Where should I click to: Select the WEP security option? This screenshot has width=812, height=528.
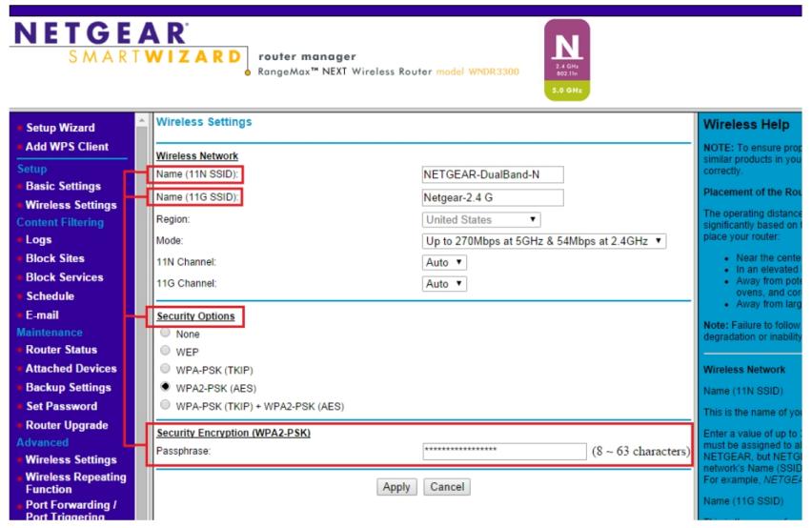pyautogui.click(x=165, y=351)
